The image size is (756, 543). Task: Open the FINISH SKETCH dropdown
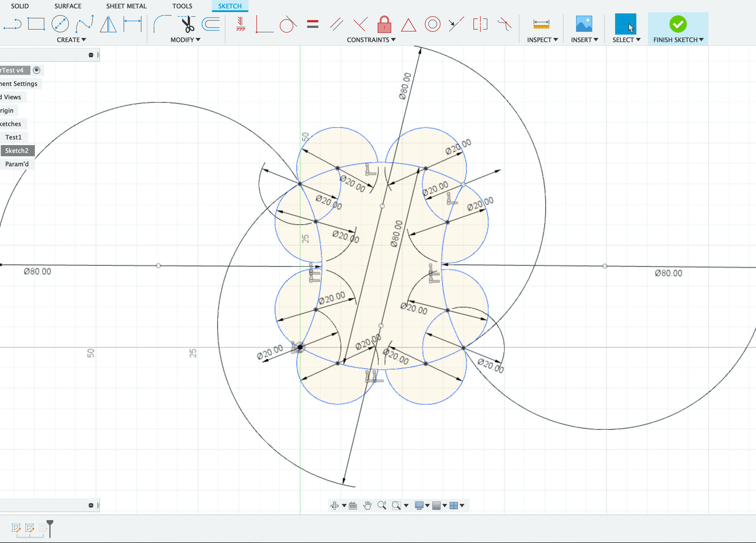678,40
